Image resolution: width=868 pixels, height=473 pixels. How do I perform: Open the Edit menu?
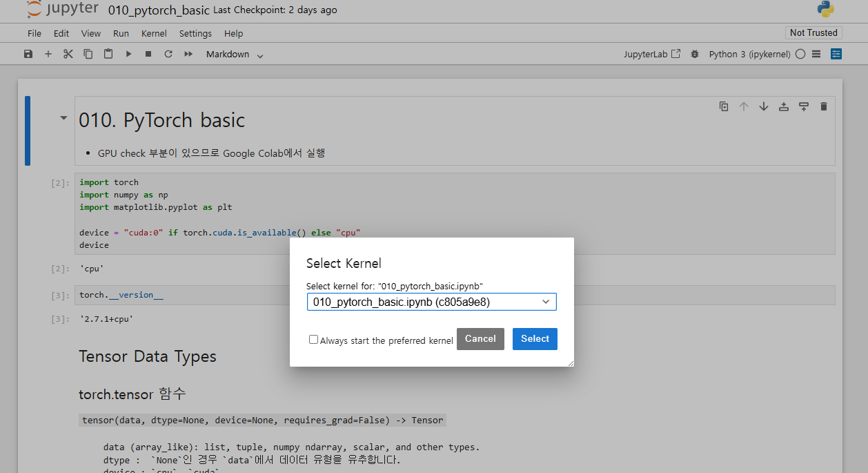61,33
